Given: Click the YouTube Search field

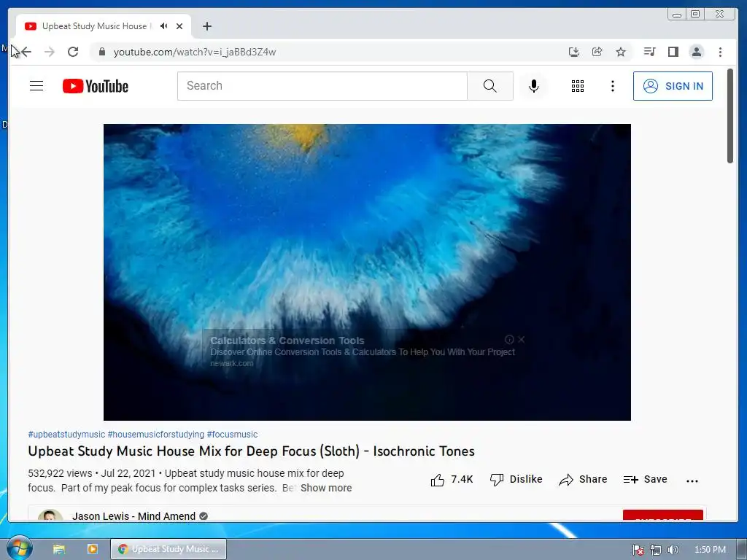Looking at the screenshot, I should (x=322, y=86).
